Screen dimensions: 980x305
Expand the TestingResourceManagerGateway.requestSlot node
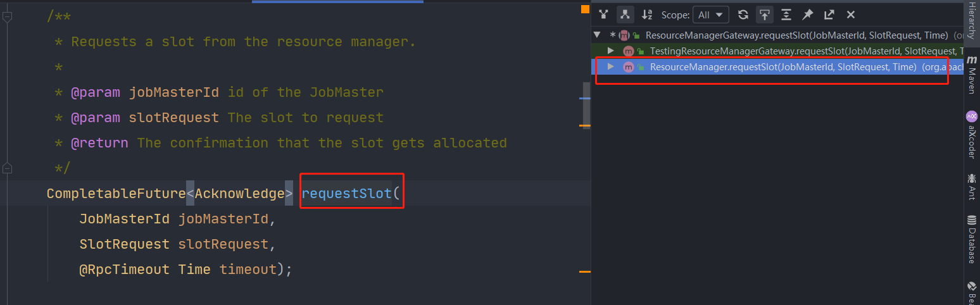point(610,51)
